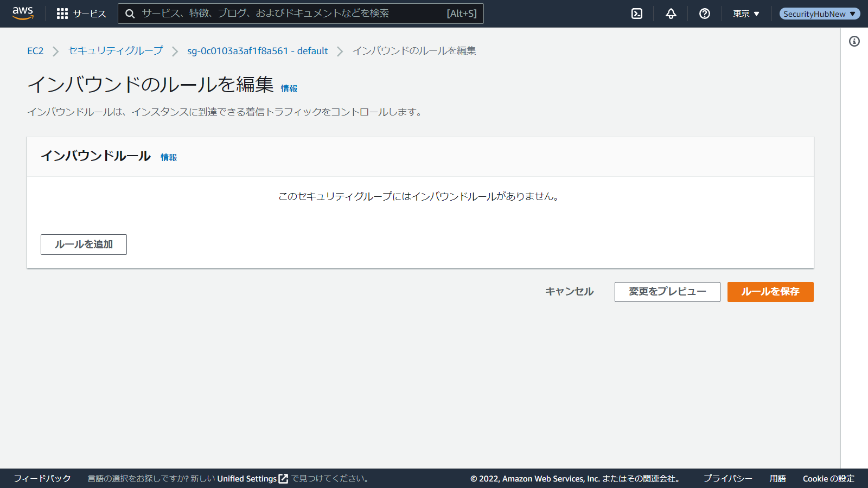Open Unified Settings external link
The image size is (868, 488).
coord(252,479)
